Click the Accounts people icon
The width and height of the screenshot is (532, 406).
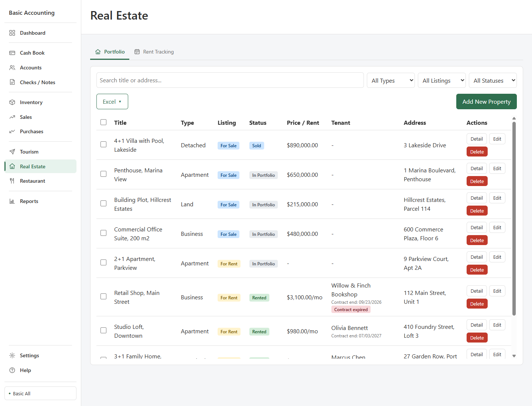click(x=12, y=68)
